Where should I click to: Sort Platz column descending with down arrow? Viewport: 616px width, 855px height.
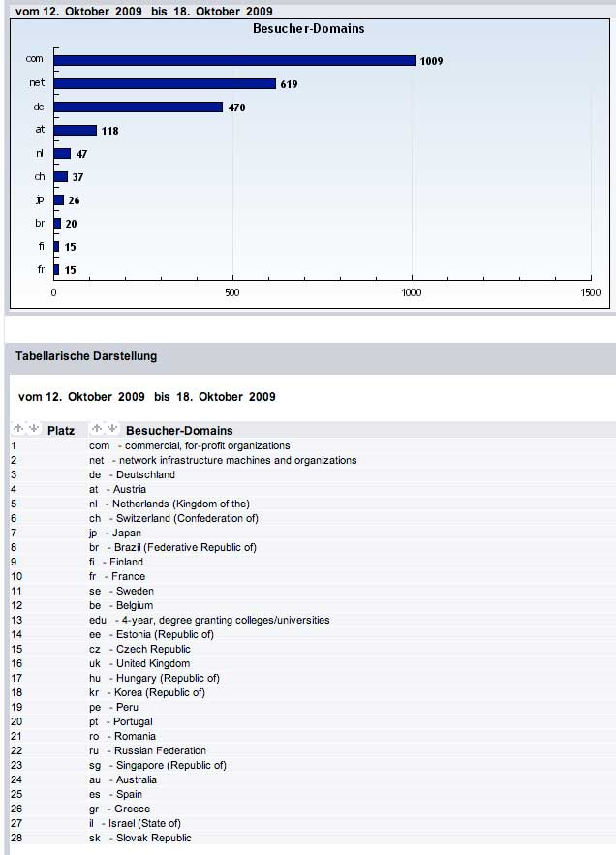(33, 429)
